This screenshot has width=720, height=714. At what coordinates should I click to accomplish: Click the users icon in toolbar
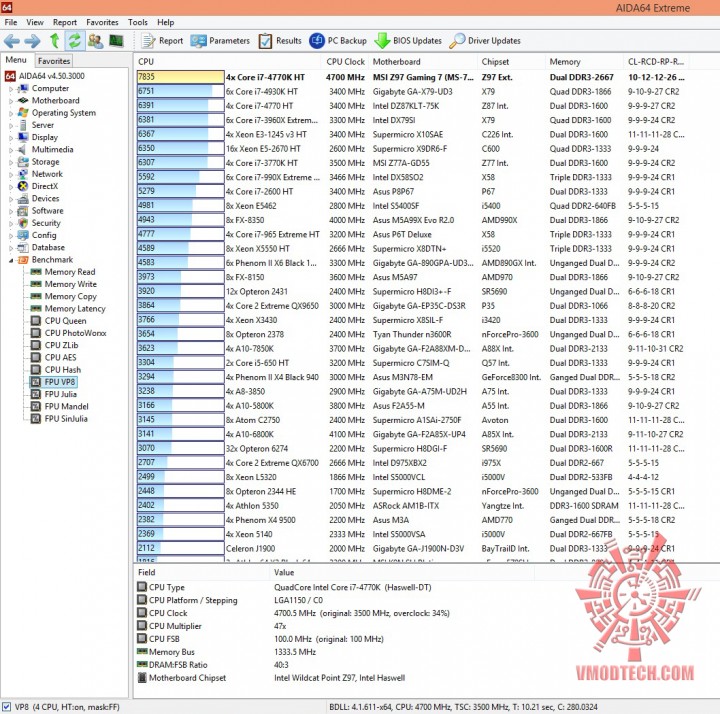[96, 41]
